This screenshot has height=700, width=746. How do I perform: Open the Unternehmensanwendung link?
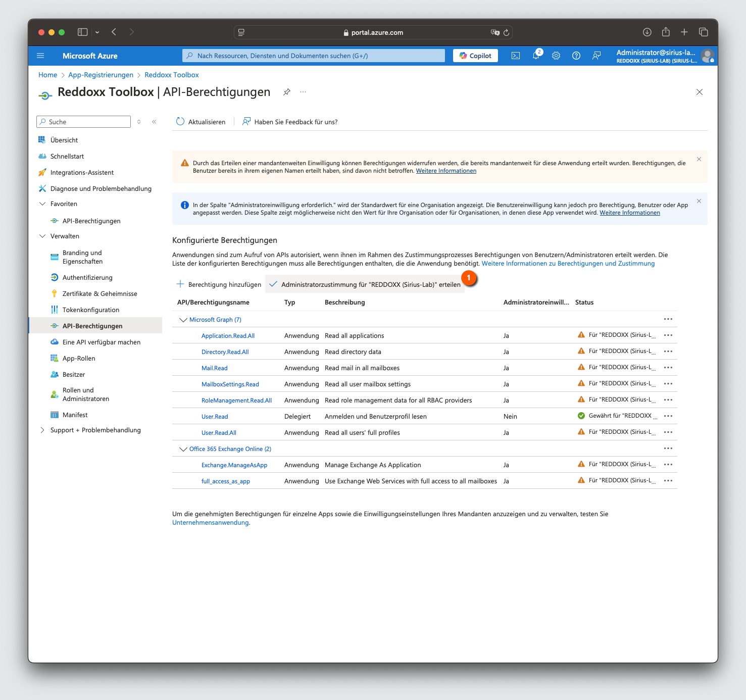pos(211,523)
